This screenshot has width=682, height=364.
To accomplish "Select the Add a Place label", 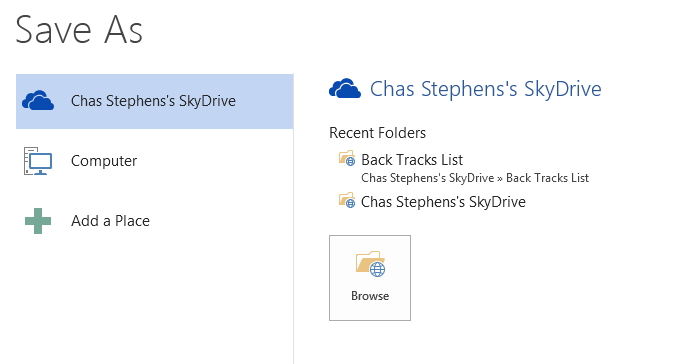I will point(110,221).
